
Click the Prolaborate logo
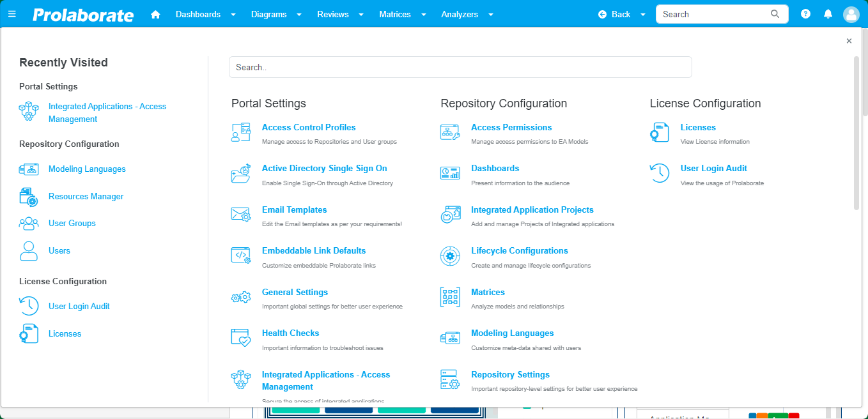pyautogui.click(x=83, y=15)
